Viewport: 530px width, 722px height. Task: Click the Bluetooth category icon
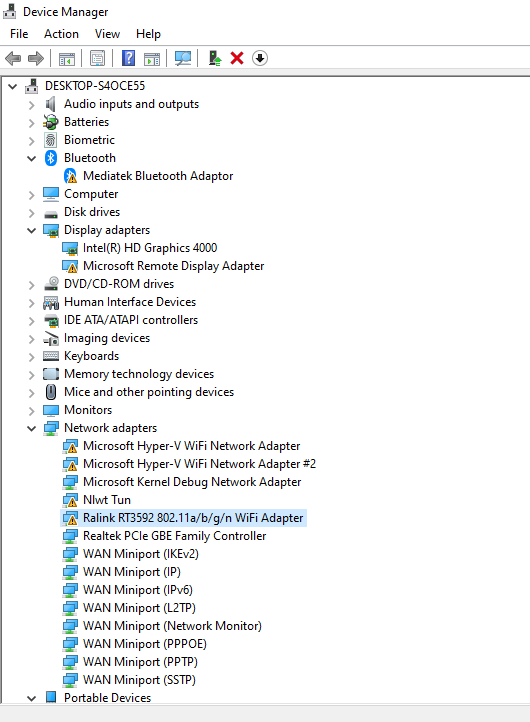(x=51, y=158)
